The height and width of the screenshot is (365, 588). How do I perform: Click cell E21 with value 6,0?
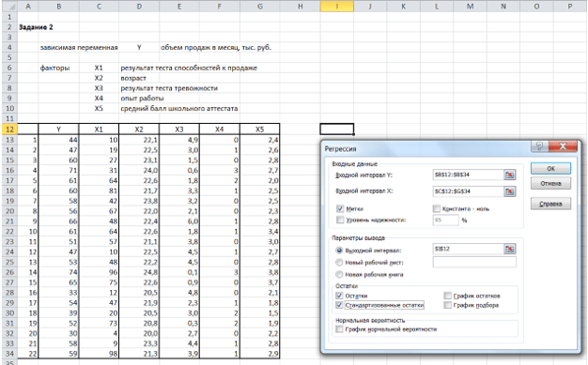179,221
